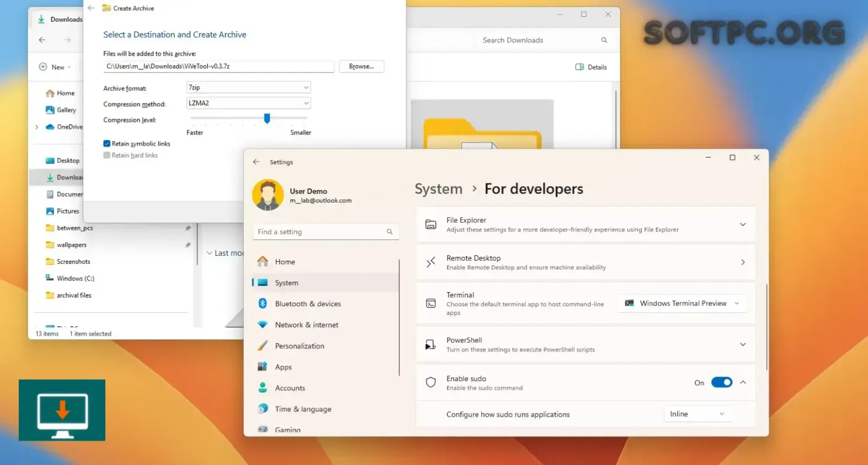Click the Find a setting search field
The height and width of the screenshot is (465, 868).
click(326, 232)
